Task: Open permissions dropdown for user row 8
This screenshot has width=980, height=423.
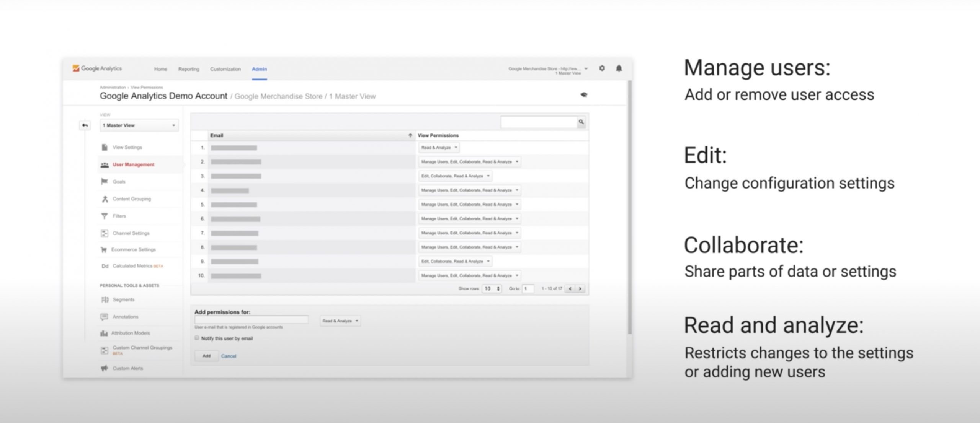Action: (469, 247)
